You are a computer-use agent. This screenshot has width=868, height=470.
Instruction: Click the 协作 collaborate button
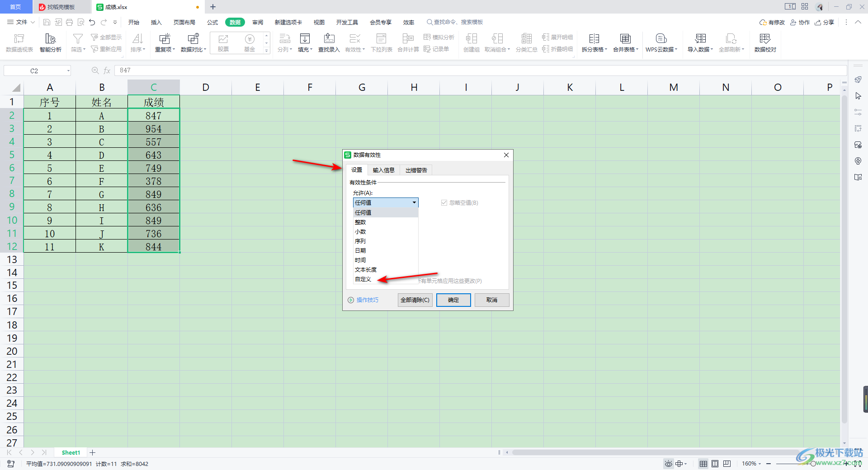point(800,22)
